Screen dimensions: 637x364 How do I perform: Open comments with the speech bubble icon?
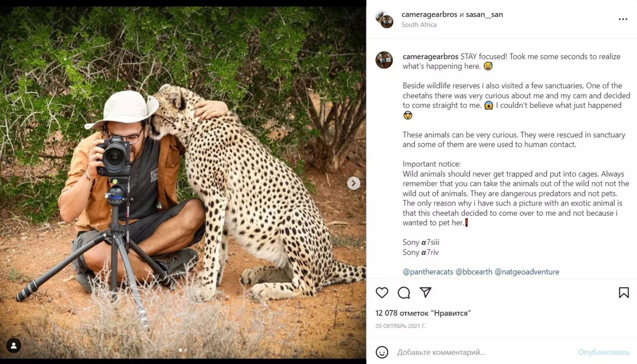(404, 293)
